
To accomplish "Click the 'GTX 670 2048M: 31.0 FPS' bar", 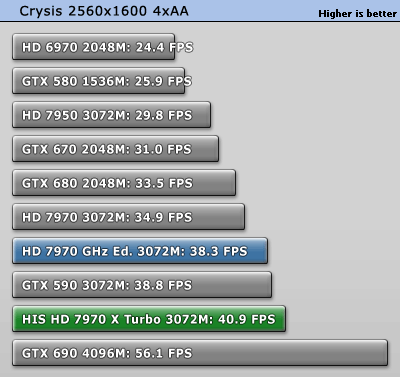I will click(x=116, y=149).
